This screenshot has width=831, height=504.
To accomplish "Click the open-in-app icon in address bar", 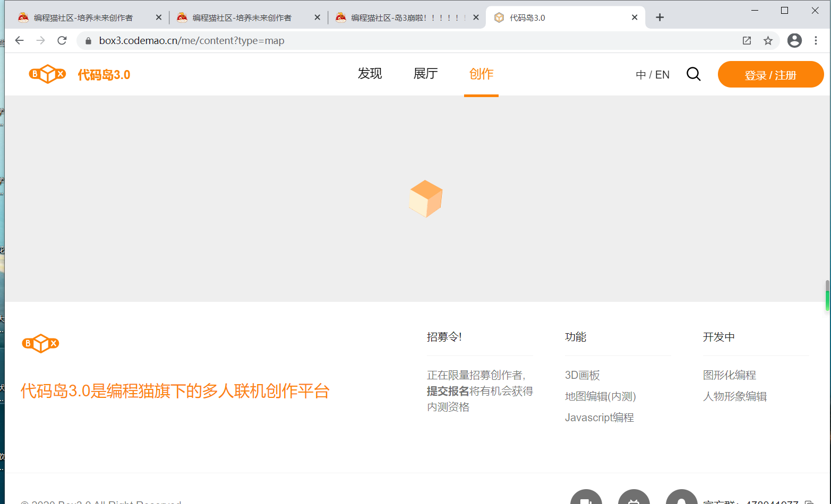I will [747, 41].
